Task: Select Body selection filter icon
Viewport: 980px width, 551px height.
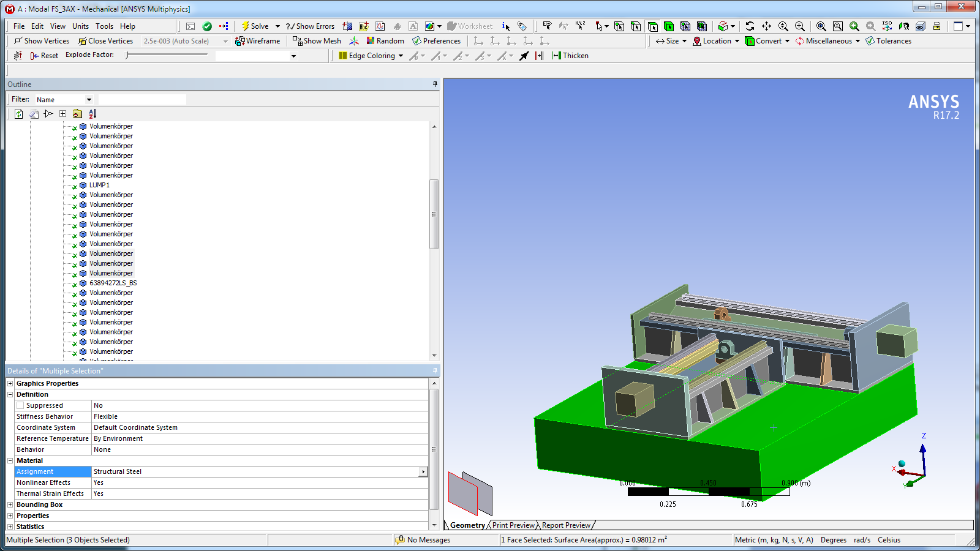Action: [669, 26]
